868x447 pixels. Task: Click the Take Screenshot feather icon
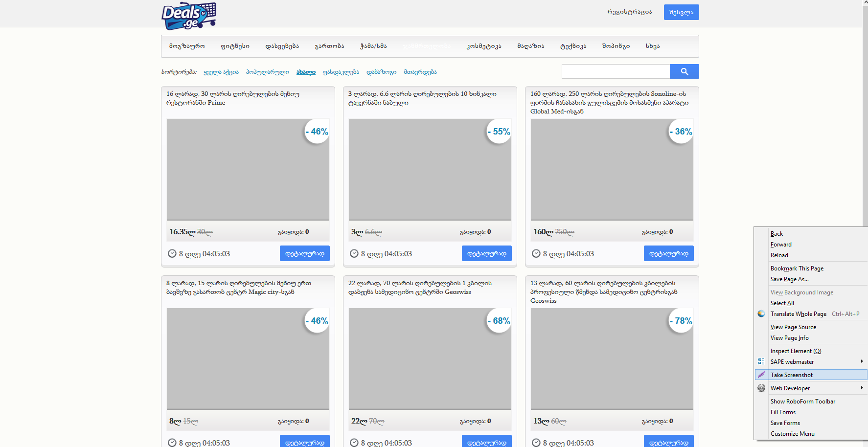click(x=761, y=375)
